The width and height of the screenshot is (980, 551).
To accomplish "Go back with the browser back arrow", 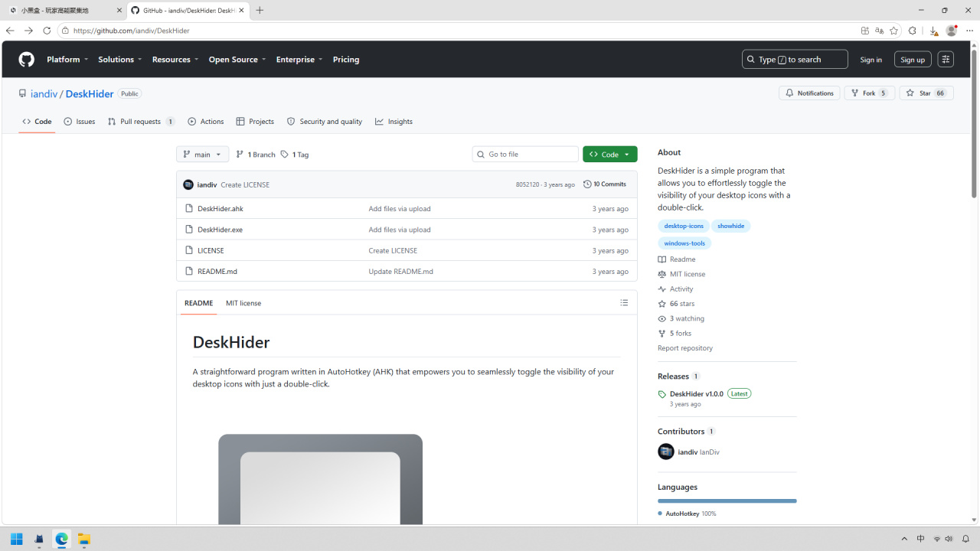I will click(10, 31).
